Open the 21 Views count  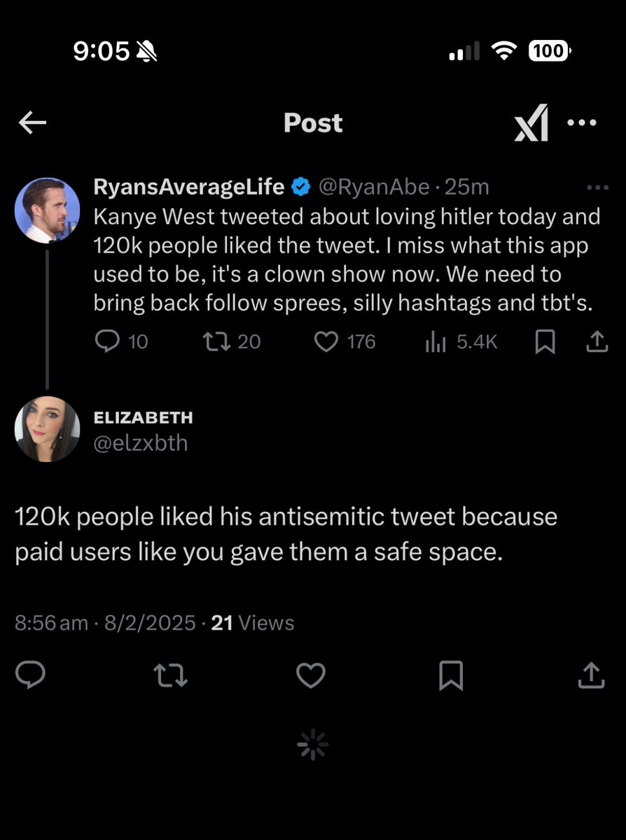[x=252, y=623]
